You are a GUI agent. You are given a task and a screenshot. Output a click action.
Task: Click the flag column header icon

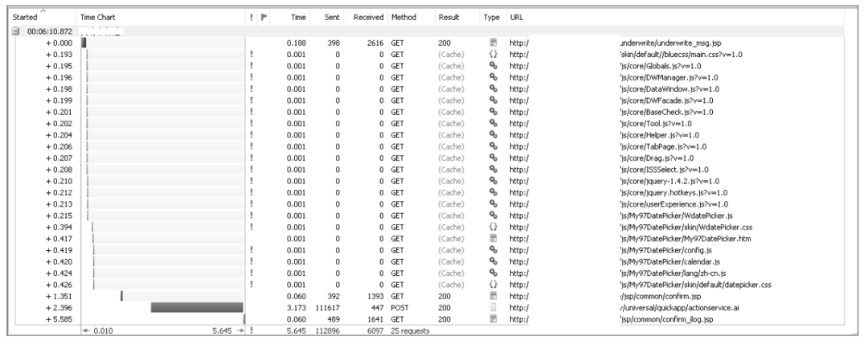click(x=264, y=17)
